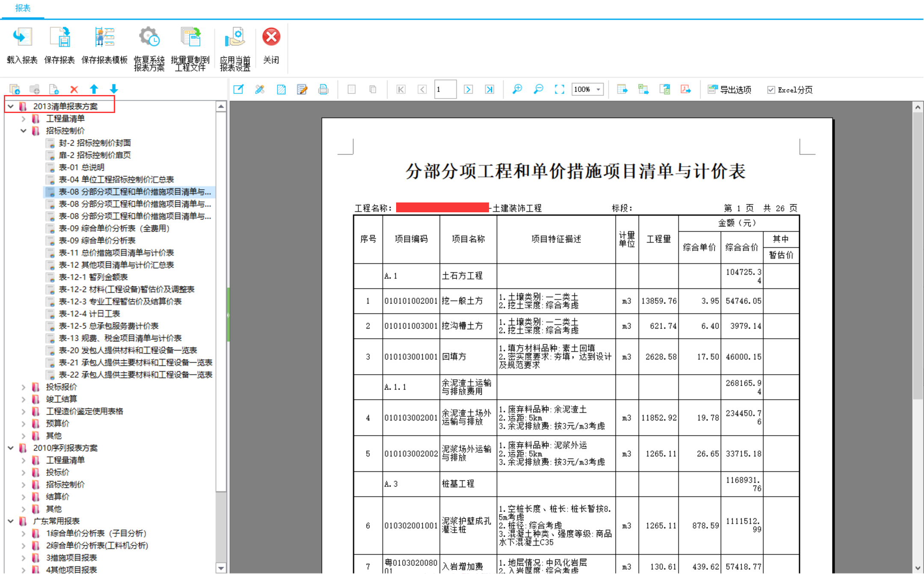Image resolution: width=924 pixels, height=574 pixels.
Task: Click the red 关闭 close icon
Action: pyautogui.click(x=271, y=37)
